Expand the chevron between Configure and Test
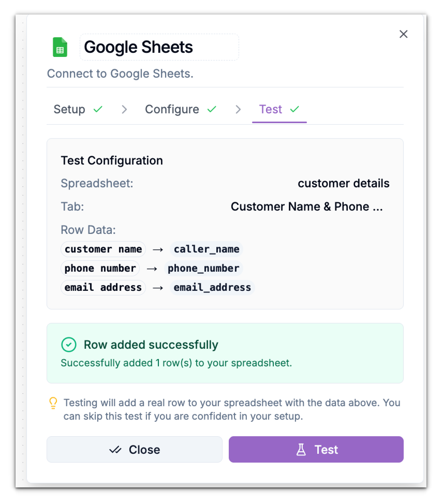Screen dimensions: 442x504 [238, 109]
